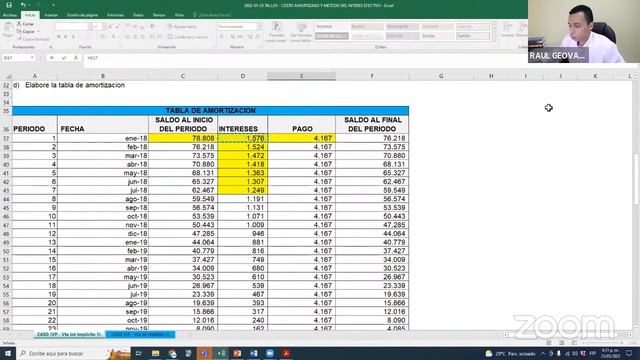Open Dar formato como tabla

301,32
